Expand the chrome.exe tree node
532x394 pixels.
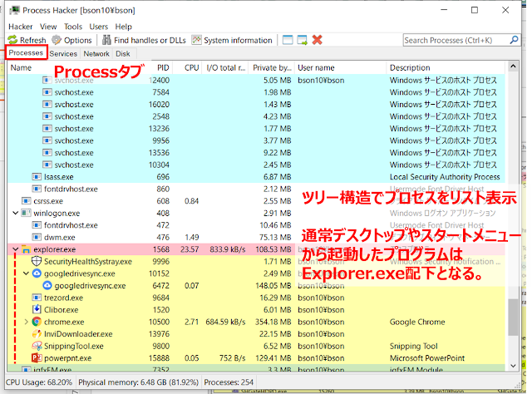coord(26,322)
